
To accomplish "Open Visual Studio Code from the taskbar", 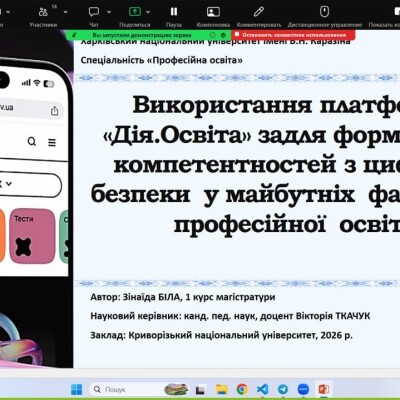I will (263, 389).
